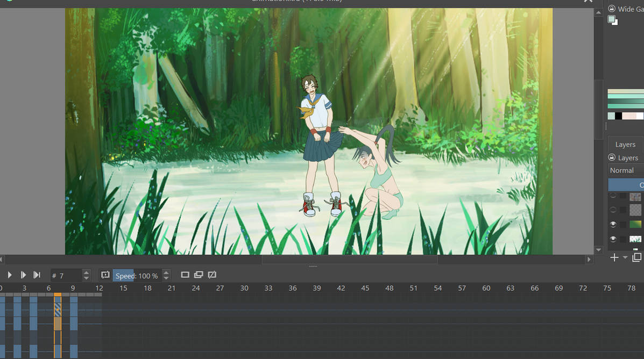
Task: Jump to frame 36 on the timeline ruler
Action: point(293,288)
